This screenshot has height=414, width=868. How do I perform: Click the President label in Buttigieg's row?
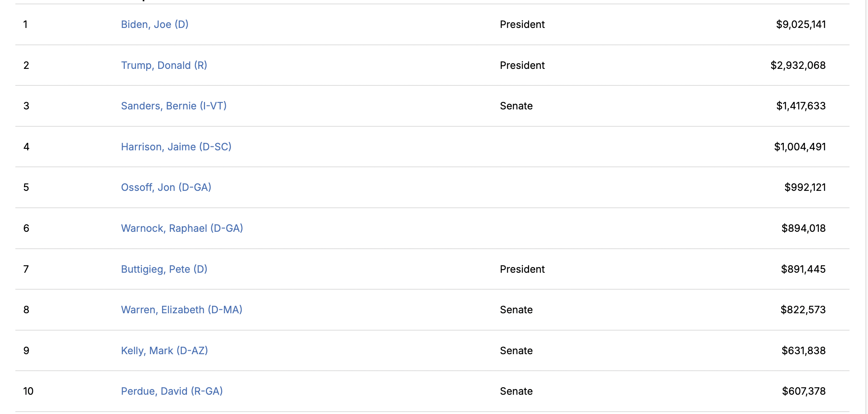[x=522, y=269]
